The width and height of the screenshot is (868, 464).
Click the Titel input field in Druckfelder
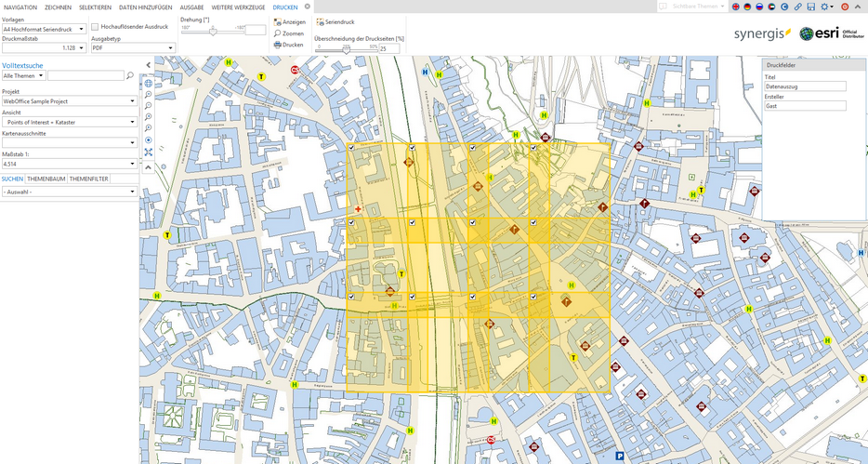[805, 86]
